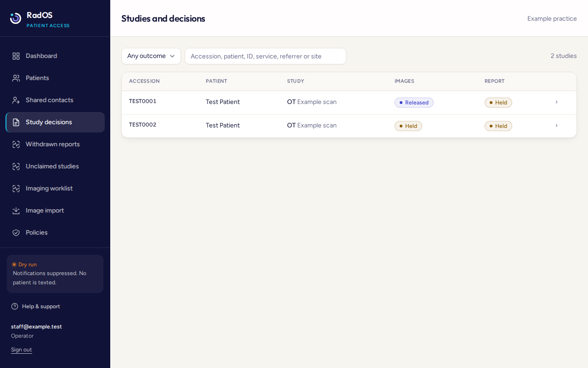Click the REPORT column header
Viewport: 588px width, 368px height.
[494, 81]
